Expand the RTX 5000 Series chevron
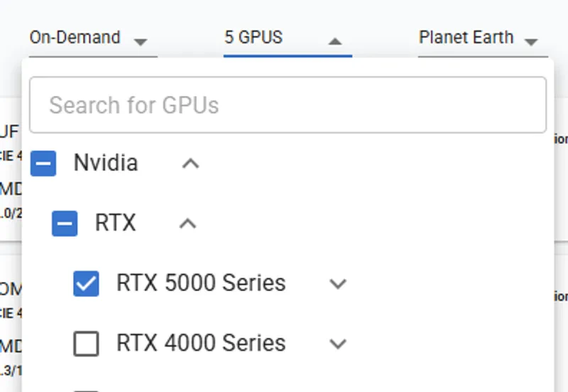Image resolution: width=568 pixels, height=392 pixels. pos(338,283)
